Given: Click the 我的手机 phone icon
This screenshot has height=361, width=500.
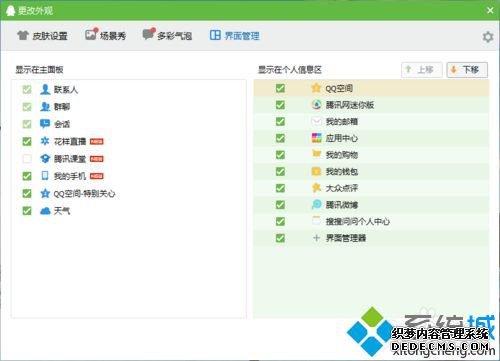Looking at the screenshot, I should pos(45,176).
